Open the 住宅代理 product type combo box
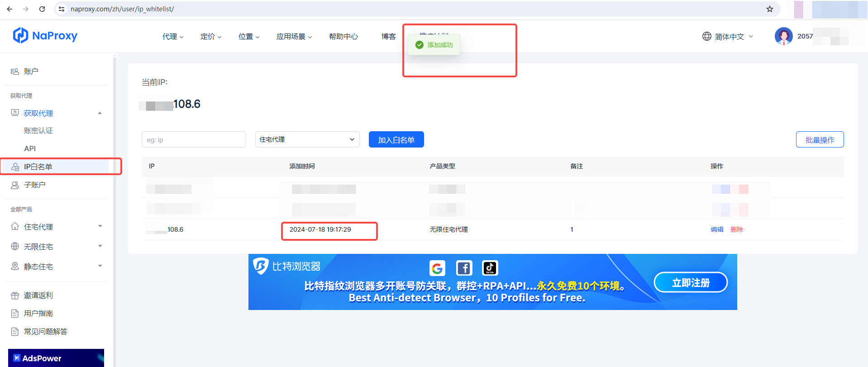This screenshot has height=367, width=868. tap(307, 139)
